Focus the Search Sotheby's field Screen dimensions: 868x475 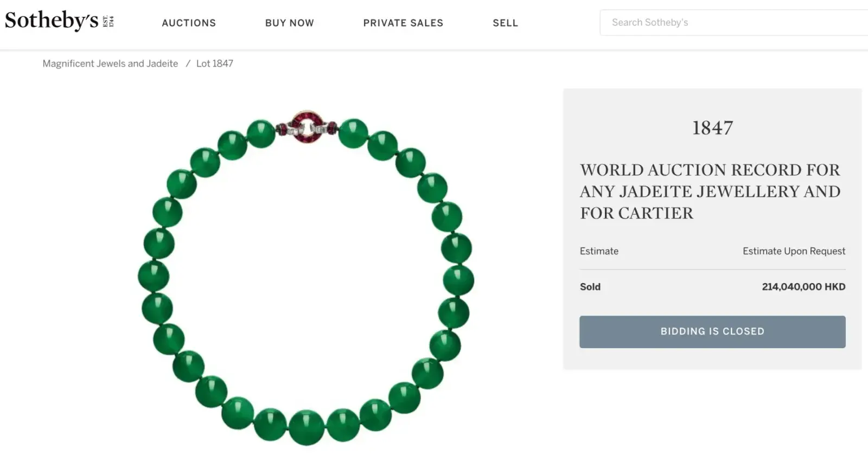click(732, 22)
